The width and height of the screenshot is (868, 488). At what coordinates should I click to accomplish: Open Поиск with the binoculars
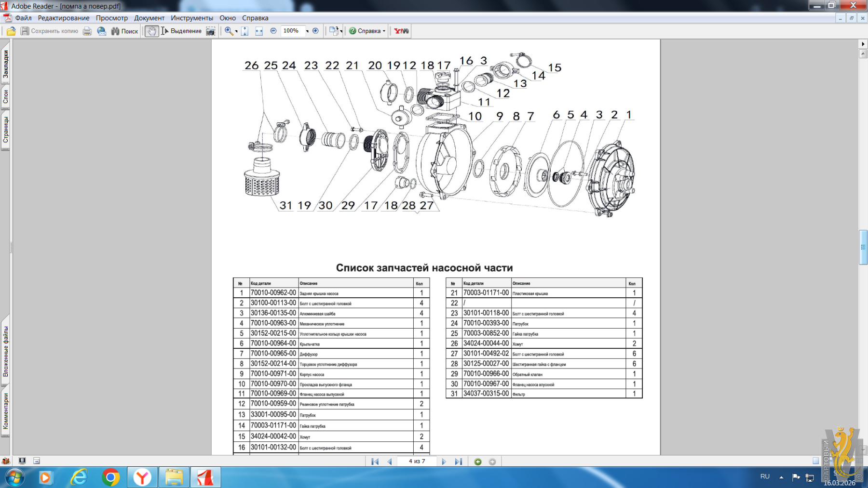pyautogui.click(x=125, y=31)
